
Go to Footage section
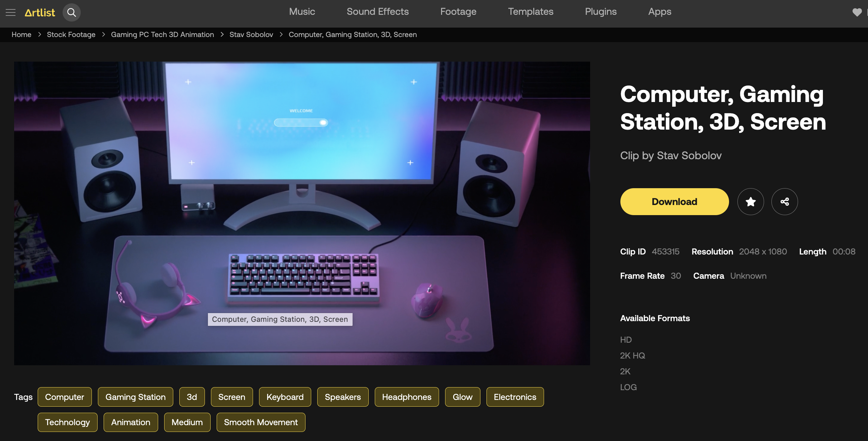[x=458, y=11]
